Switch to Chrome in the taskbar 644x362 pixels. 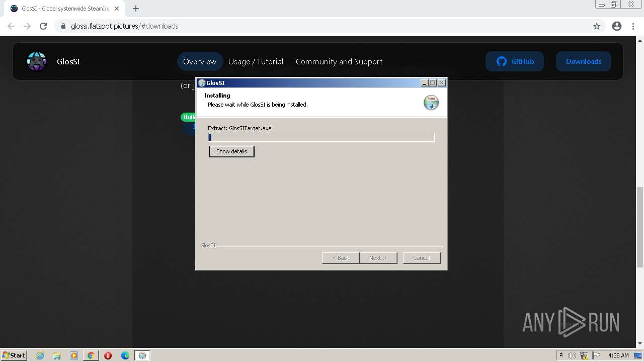tap(91, 355)
